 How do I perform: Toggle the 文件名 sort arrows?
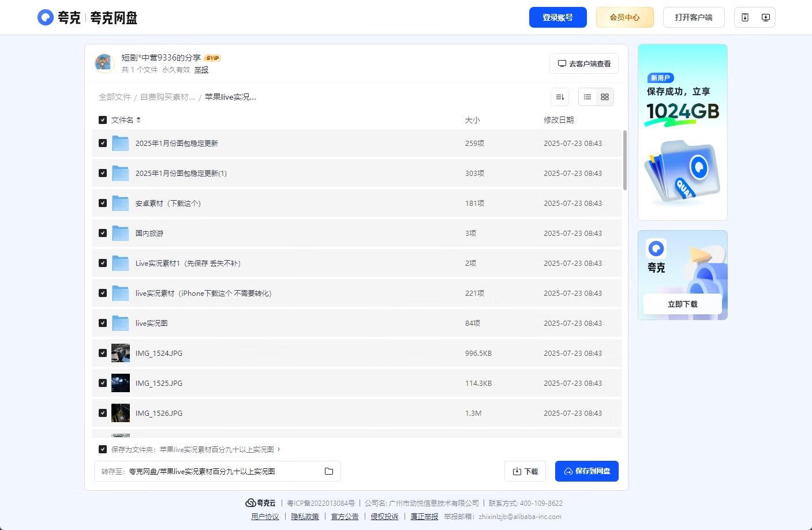tap(139, 120)
